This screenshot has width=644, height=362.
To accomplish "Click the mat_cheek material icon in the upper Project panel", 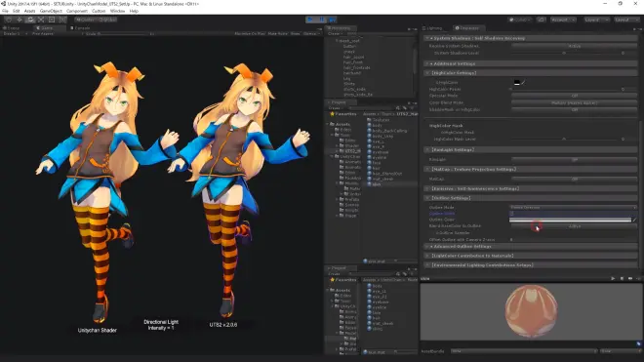I will [x=369, y=179].
